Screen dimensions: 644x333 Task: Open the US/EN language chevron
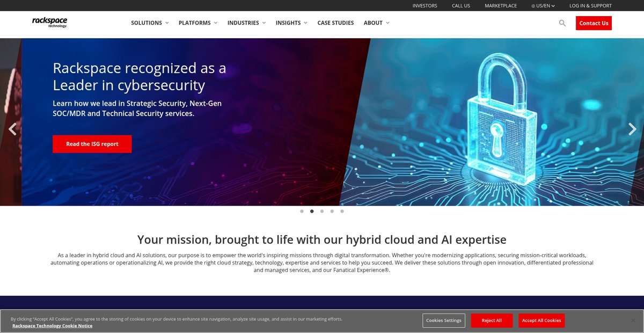coord(553,6)
